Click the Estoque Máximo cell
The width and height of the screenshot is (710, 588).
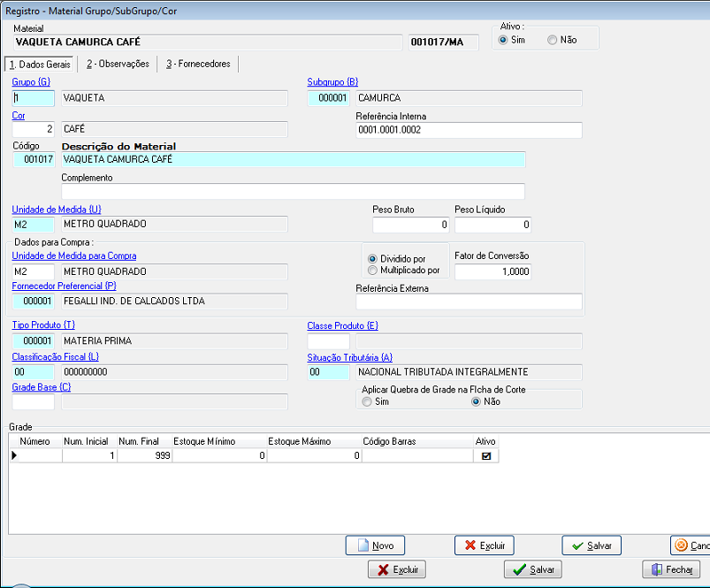(314, 456)
